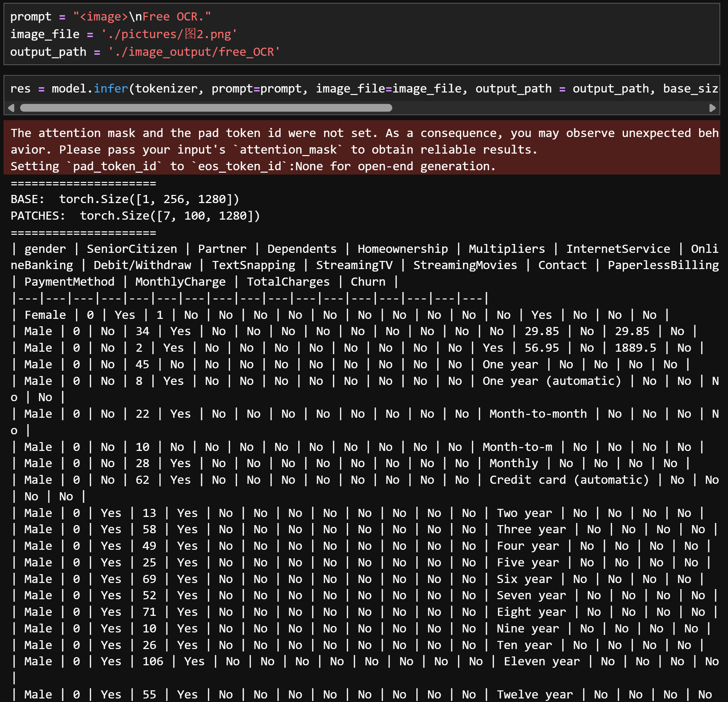The width and height of the screenshot is (728, 702).
Task: Click the gender column header text
Action: pos(45,249)
